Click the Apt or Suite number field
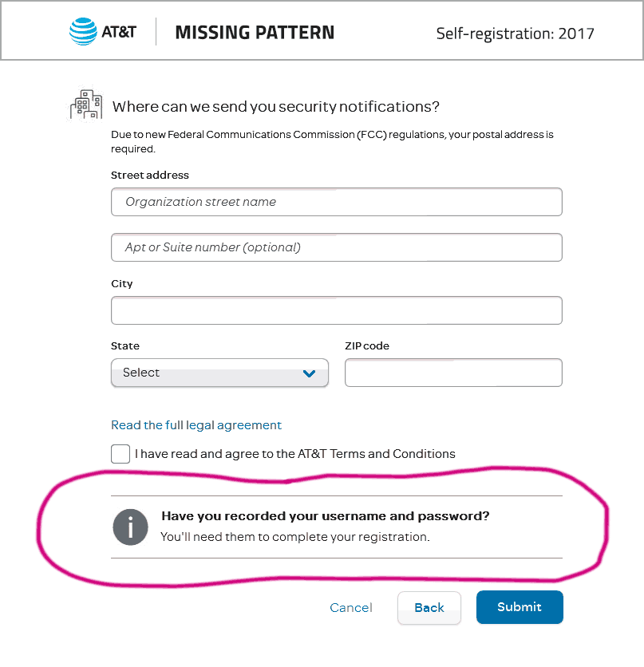The width and height of the screenshot is (644, 667). (336, 247)
